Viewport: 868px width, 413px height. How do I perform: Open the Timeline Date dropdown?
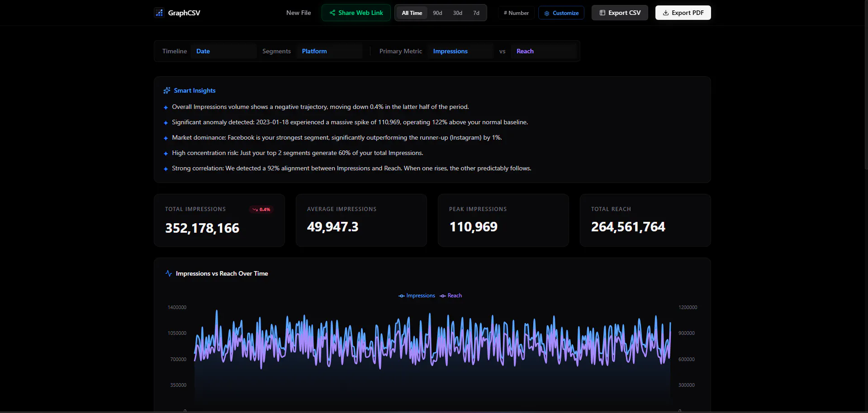pyautogui.click(x=223, y=51)
